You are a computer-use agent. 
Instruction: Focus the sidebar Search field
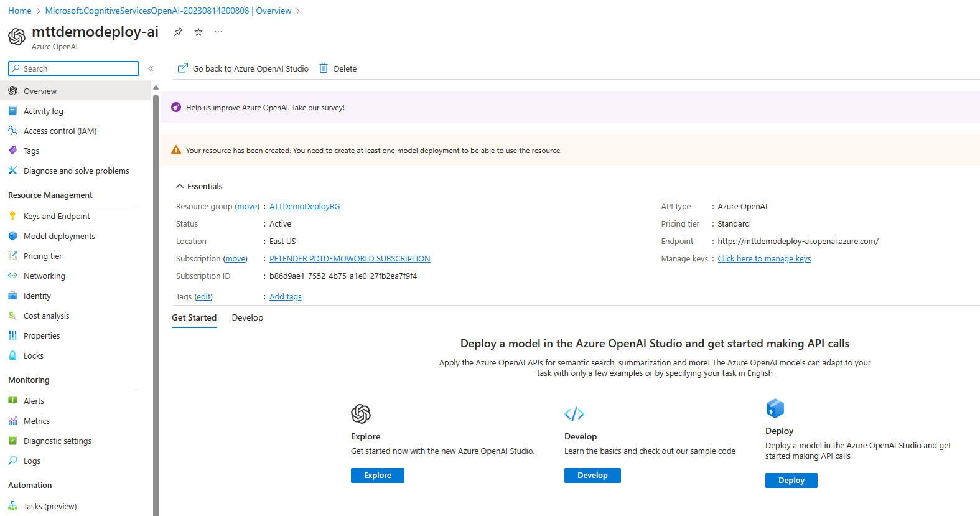click(x=73, y=68)
